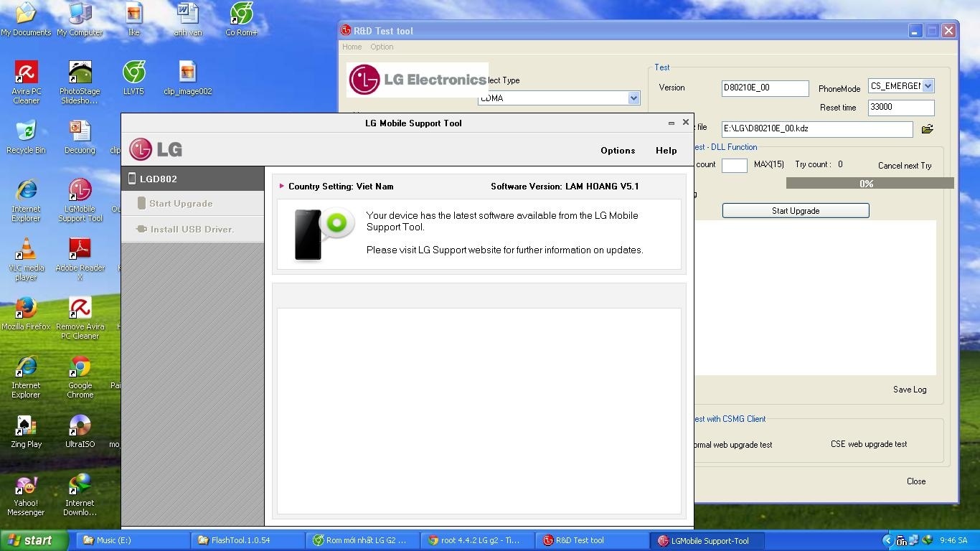Viewport: 980px width, 551px height.
Task: Expand the Country Setting arrow
Action: [x=282, y=187]
